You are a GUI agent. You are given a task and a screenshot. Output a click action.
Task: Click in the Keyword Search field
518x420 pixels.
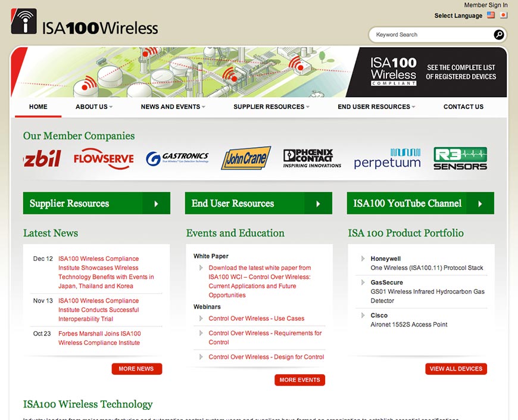tap(431, 35)
